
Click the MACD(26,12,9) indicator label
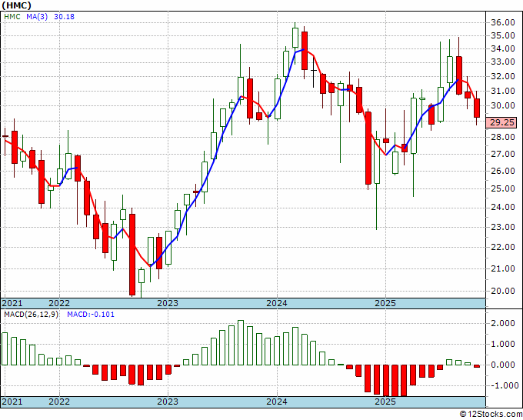(x=31, y=315)
